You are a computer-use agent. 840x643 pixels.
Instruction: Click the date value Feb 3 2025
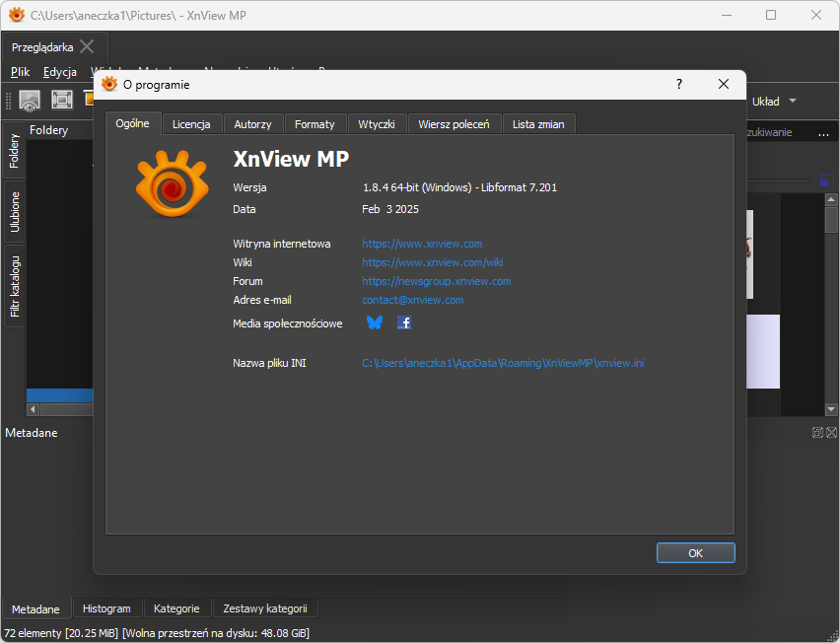coord(390,209)
